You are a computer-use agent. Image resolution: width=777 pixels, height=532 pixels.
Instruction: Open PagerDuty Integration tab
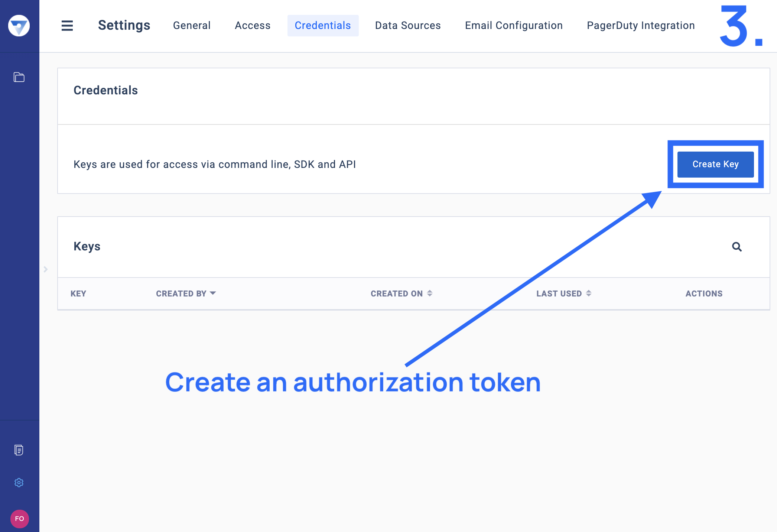click(641, 25)
